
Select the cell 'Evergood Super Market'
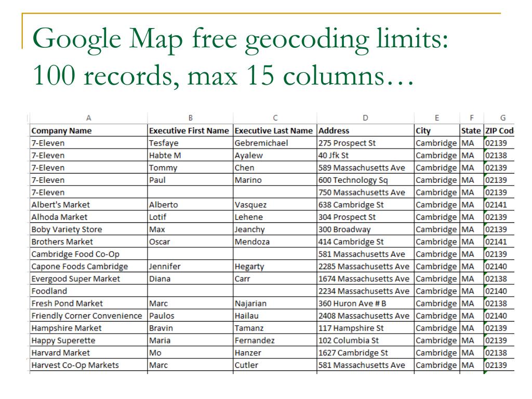88,279
